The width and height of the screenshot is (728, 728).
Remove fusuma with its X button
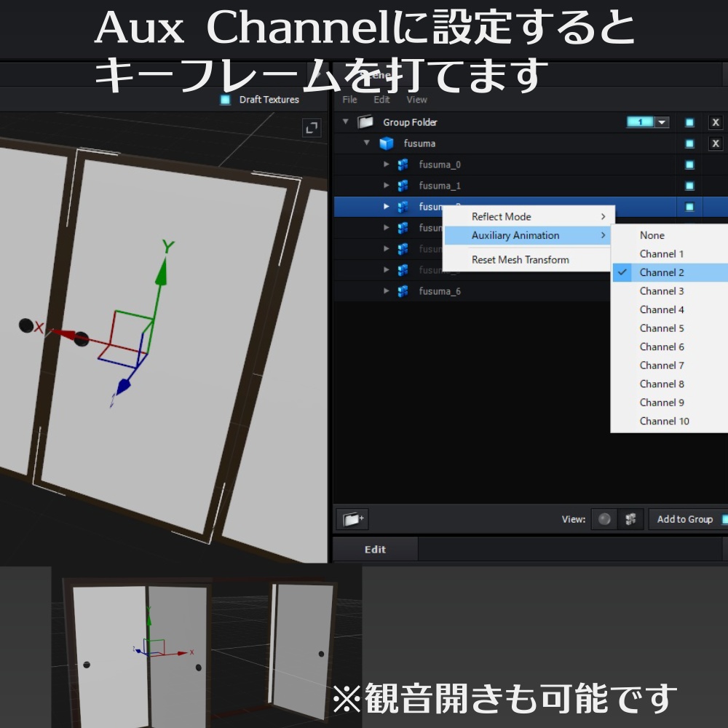click(x=716, y=143)
